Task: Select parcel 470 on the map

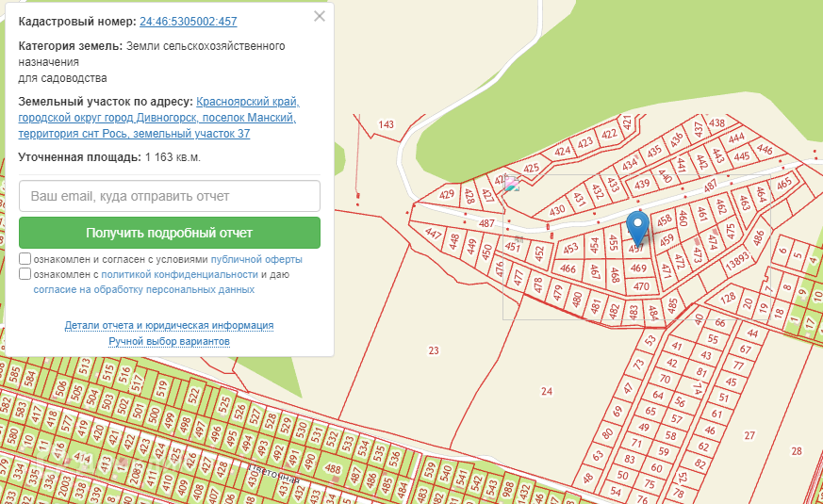Action: [x=641, y=286]
